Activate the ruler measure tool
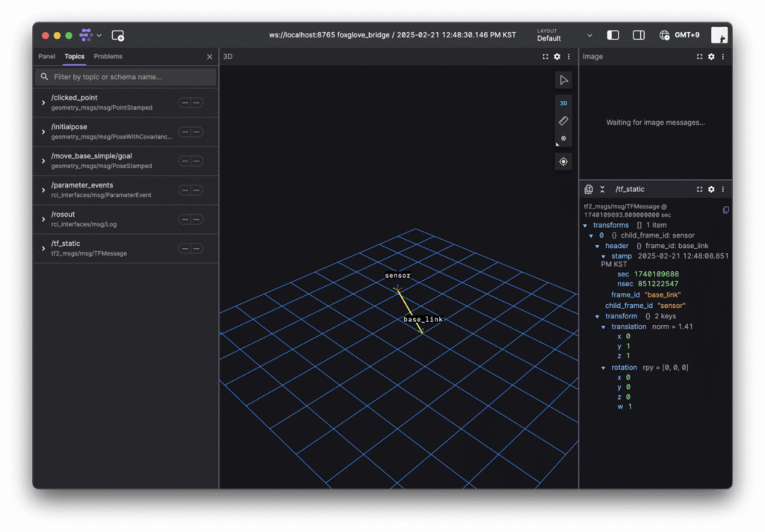 click(x=563, y=120)
